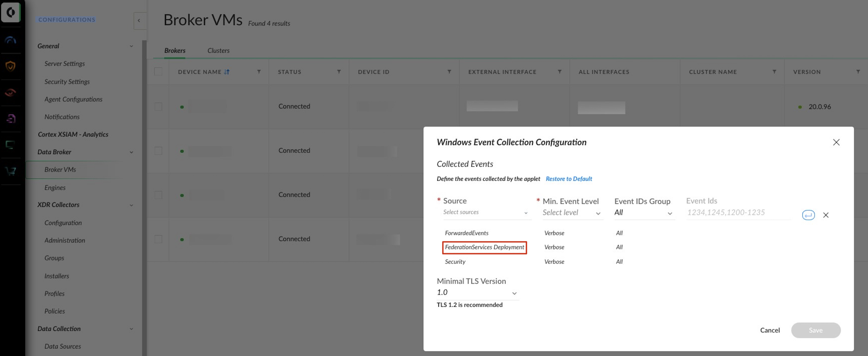Screen dimensions: 868x356
Task: Open Engines under Data Broker
Action: 55,188
